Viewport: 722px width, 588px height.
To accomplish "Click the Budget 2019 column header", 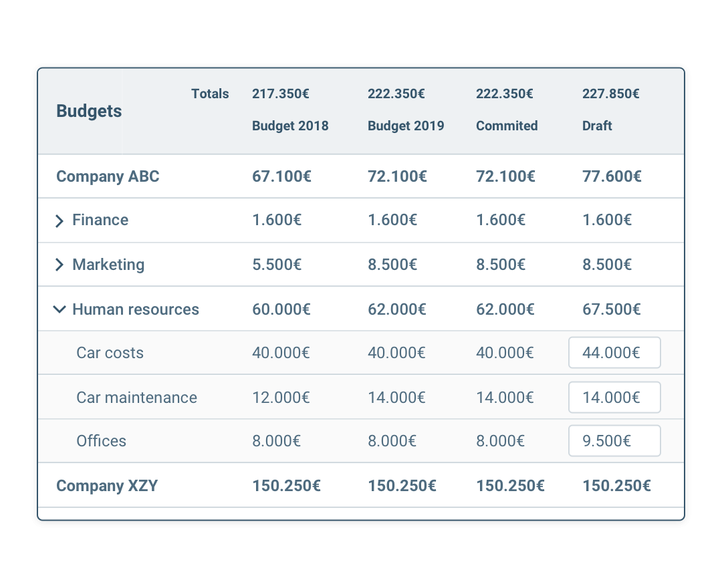I will point(406,126).
